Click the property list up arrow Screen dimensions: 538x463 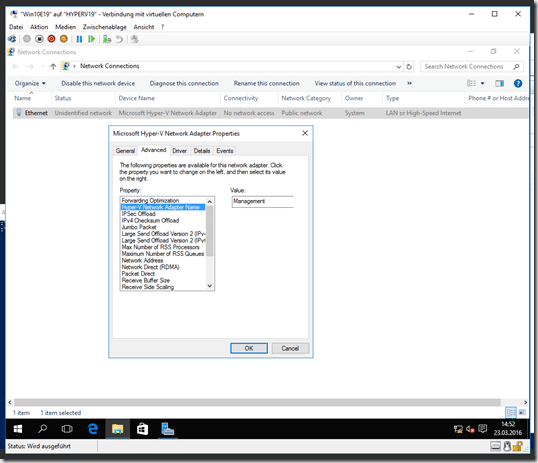[210, 201]
